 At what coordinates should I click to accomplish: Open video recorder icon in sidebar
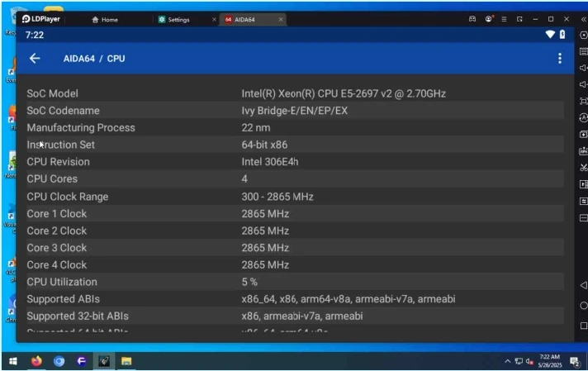(x=584, y=184)
